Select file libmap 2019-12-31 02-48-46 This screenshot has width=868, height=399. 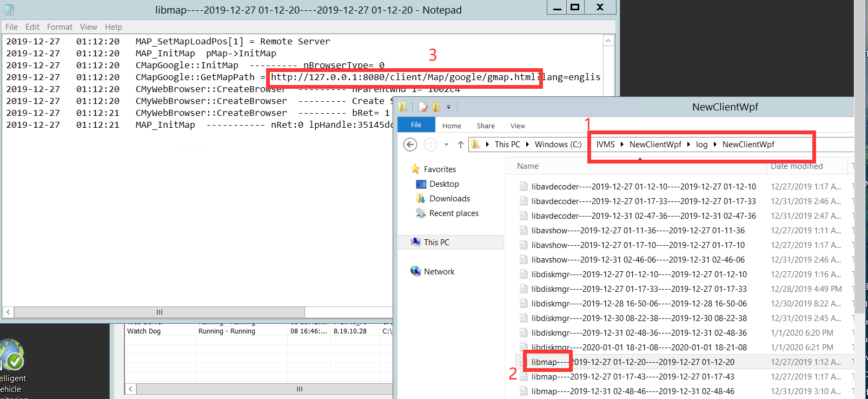(x=633, y=391)
